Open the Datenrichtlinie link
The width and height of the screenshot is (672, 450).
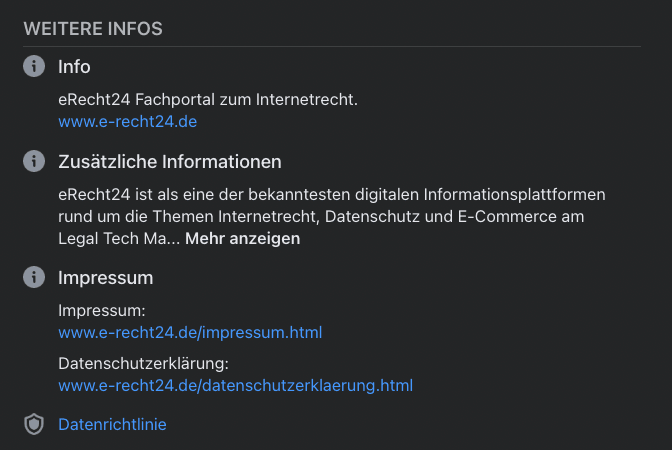(x=112, y=425)
